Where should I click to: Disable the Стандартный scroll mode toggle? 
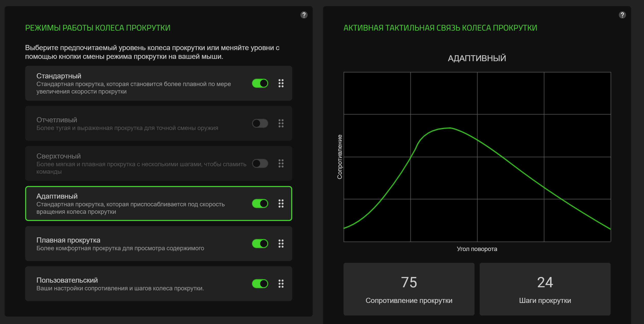pos(260,83)
